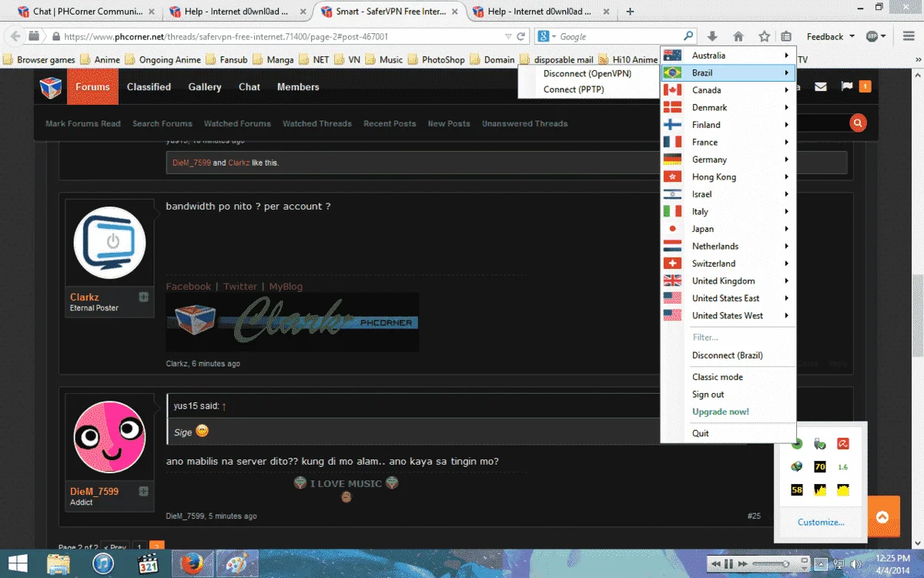Click the PHCorner cube logo
The height and width of the screenshot is (578, 924).
point(51,87)
